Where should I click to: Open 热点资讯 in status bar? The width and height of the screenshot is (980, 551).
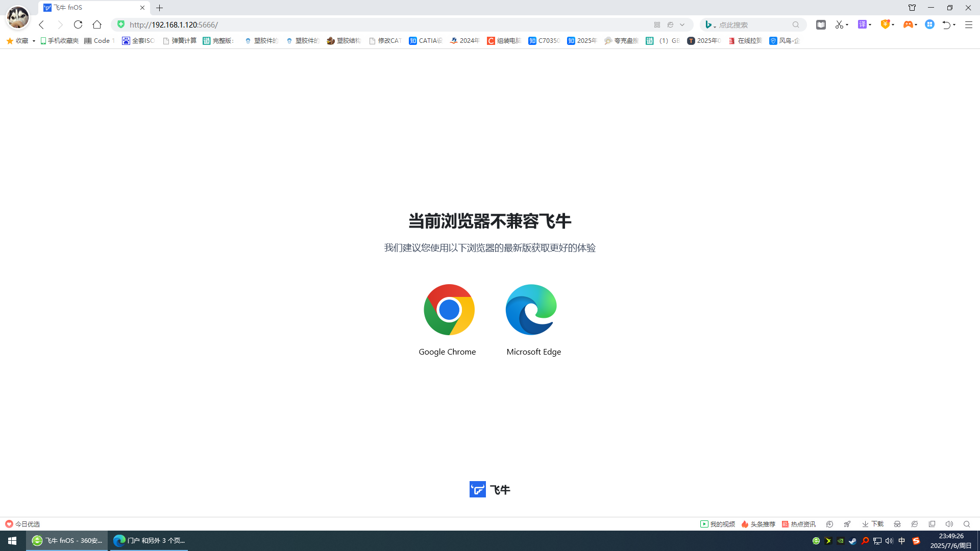tap(799, 524)
